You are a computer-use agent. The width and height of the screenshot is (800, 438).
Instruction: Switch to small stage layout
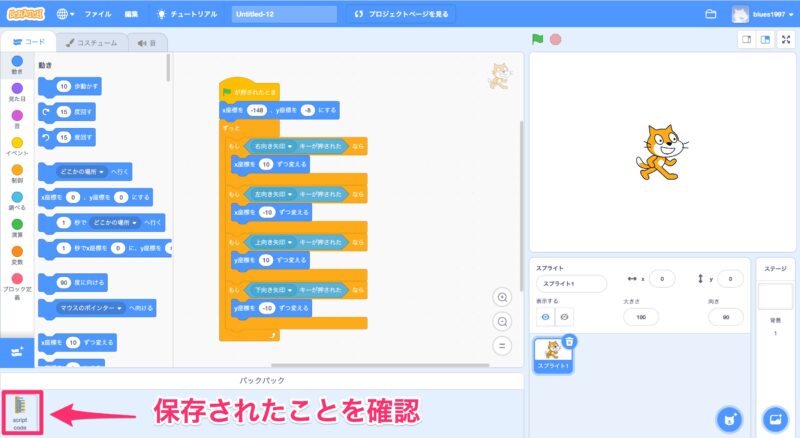(745, 40)
